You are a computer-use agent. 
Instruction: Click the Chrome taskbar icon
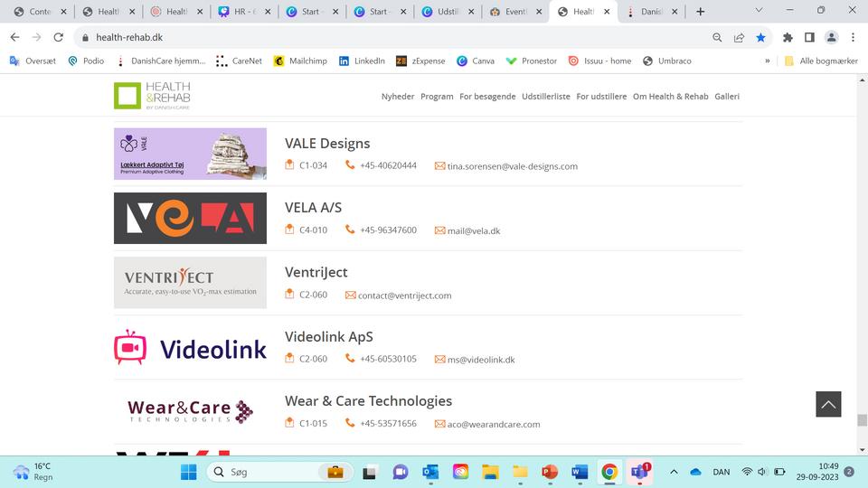tap(609, 472)
